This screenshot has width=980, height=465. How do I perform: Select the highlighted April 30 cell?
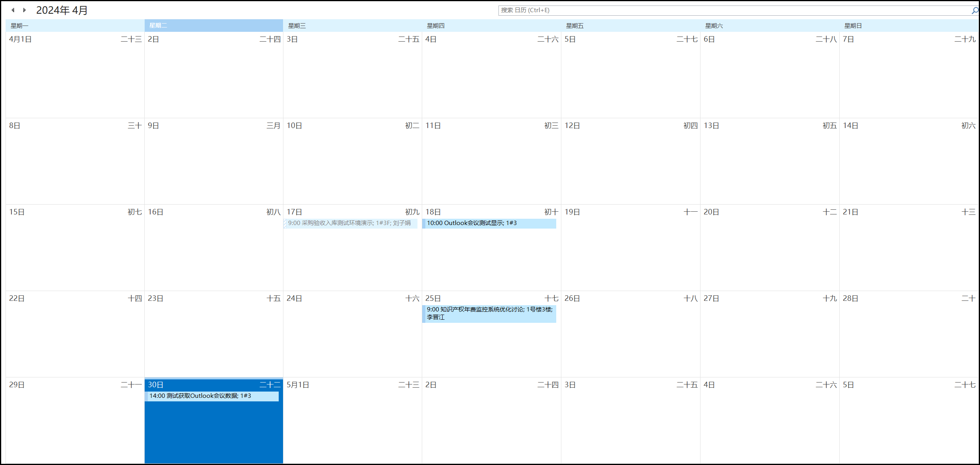pyautogui.click(x=214, y=432)
